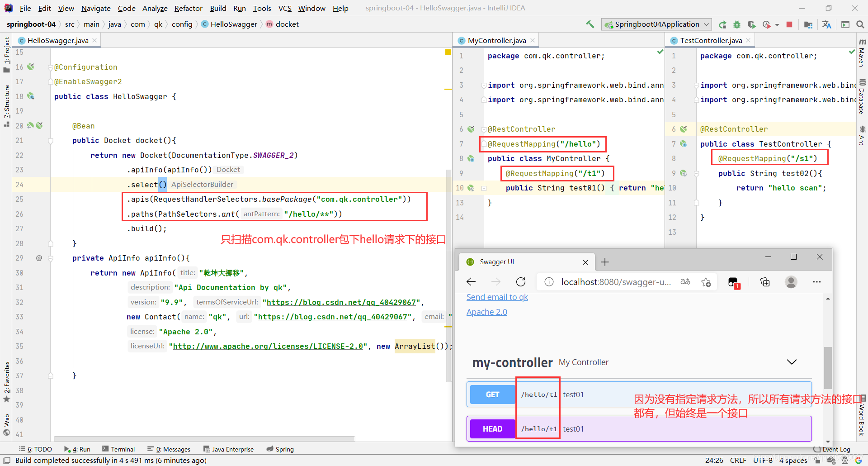This screenshot has height=466, width=868.
Task: Click the Run Anything icon in toolbar
Action: click(845, 24)
